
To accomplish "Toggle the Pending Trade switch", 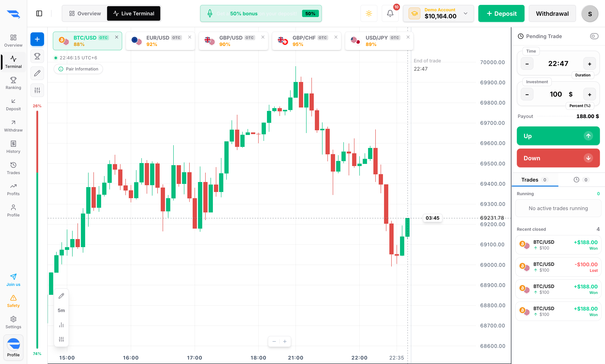I will 594,36.
